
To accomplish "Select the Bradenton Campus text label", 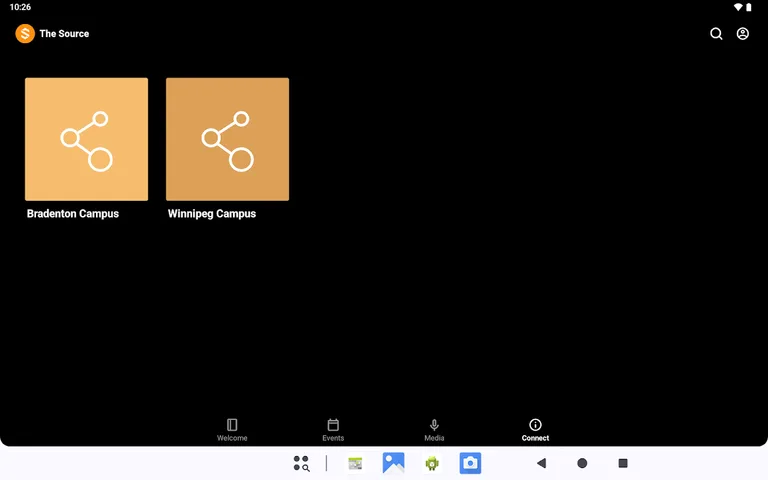I will [73, 214].
